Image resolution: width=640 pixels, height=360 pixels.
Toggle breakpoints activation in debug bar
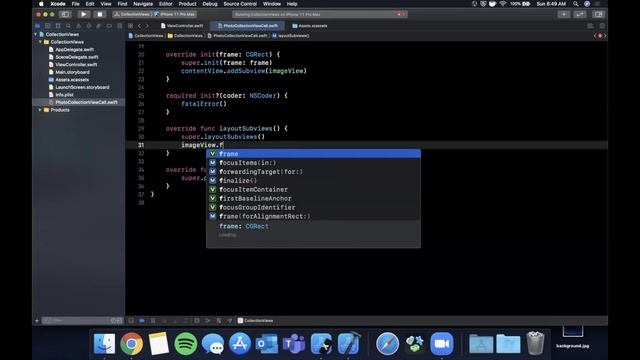(x=142, y=321)
